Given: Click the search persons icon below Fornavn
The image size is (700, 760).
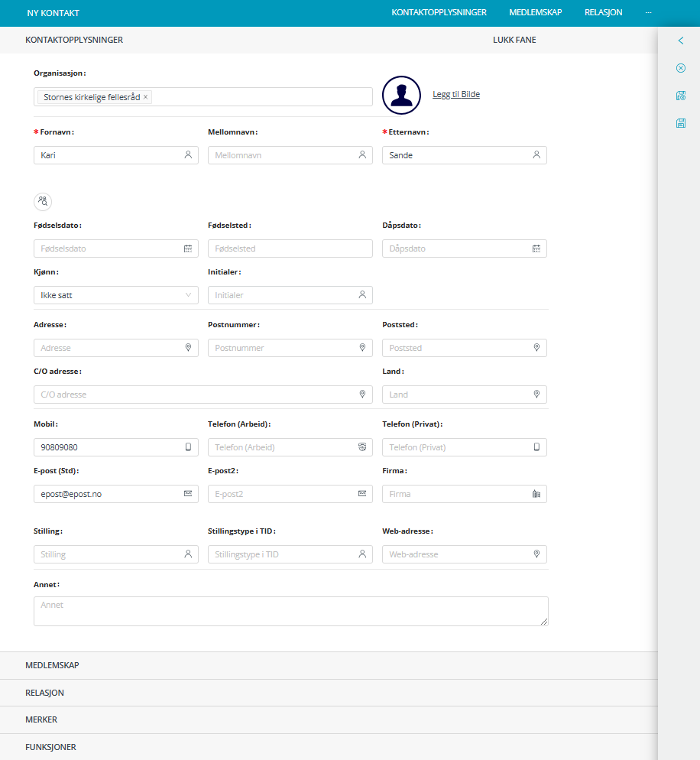Looking at the screenshot, I should (43, 201).
